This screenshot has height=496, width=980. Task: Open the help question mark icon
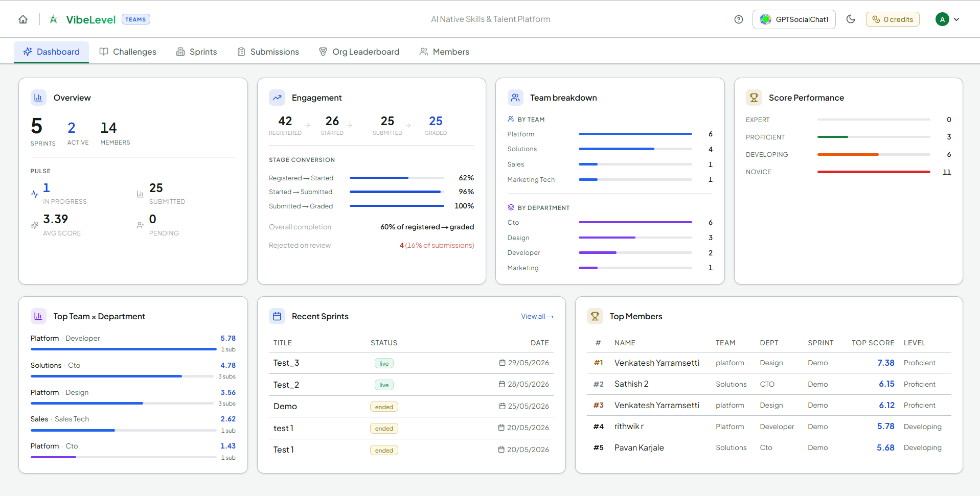(x=738, y=19)
